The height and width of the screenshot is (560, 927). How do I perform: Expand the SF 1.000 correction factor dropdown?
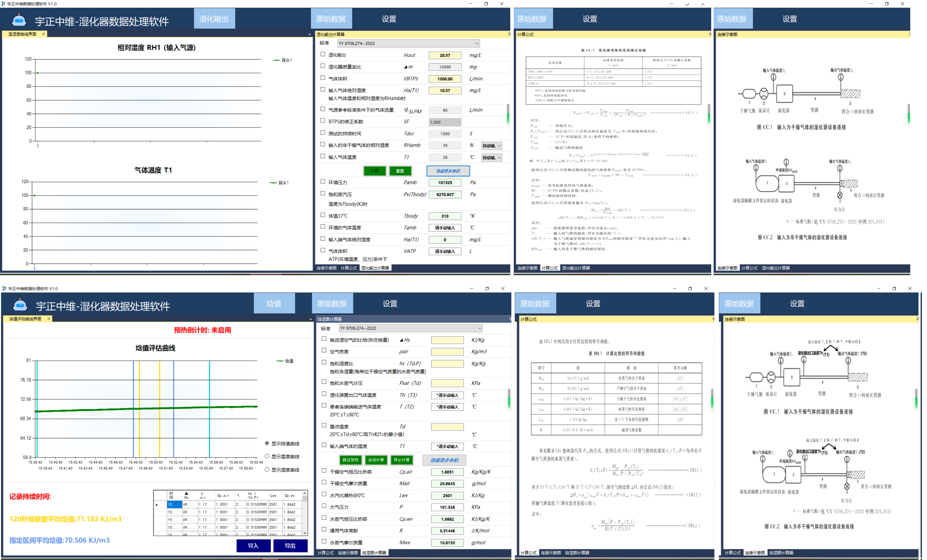[458, 122]
